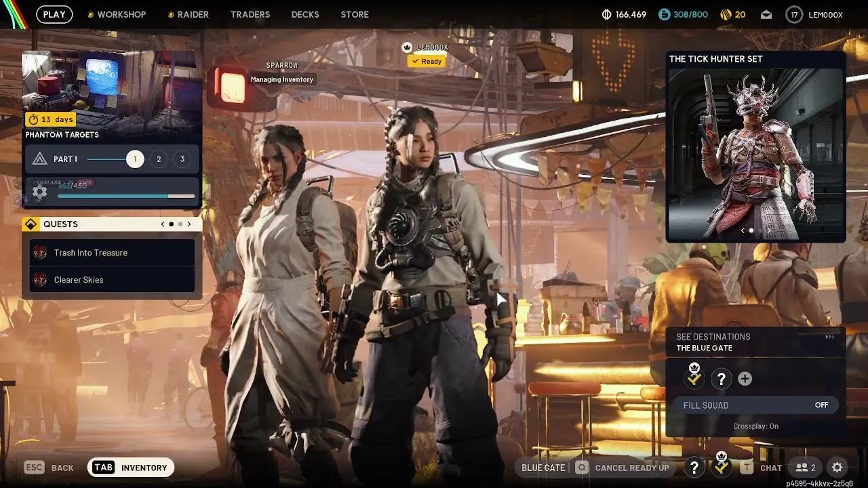
Task: Open Inventory with the Tab button
Action: point(131,468)
